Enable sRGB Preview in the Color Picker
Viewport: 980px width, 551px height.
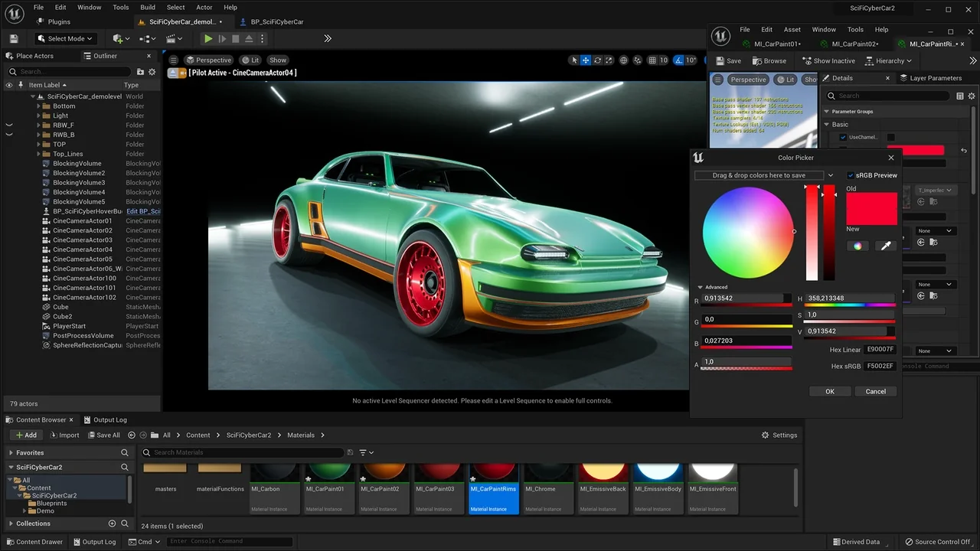coord(851,174)
